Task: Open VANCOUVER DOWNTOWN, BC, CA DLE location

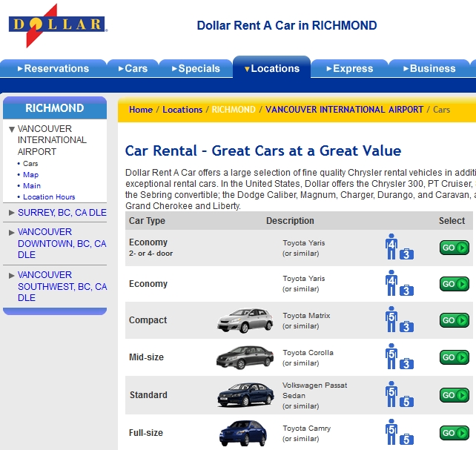Action: (x=62, y=243)
